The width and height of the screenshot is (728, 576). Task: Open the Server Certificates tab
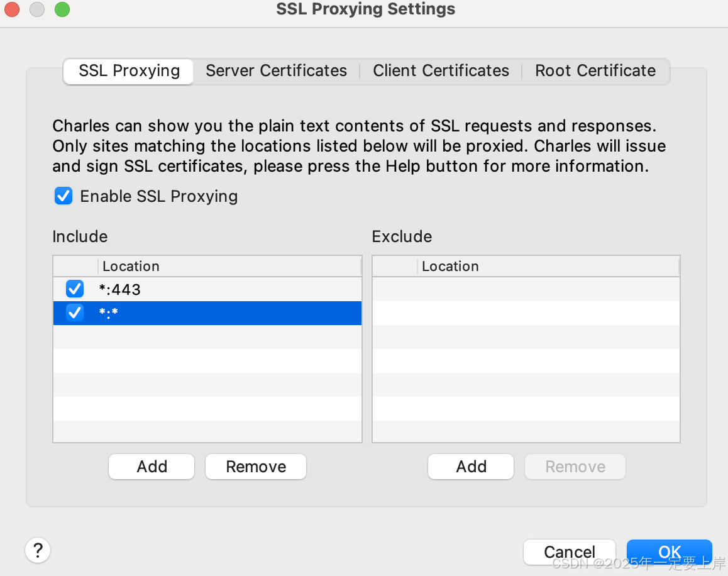[x=276, y=71]
